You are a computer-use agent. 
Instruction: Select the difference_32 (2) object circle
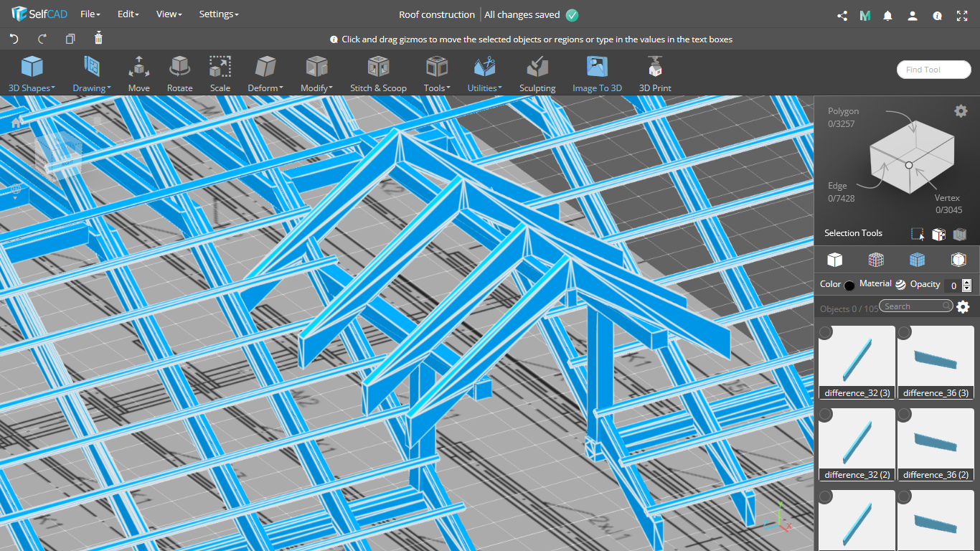pyautogui.click(x=826, y=415)
